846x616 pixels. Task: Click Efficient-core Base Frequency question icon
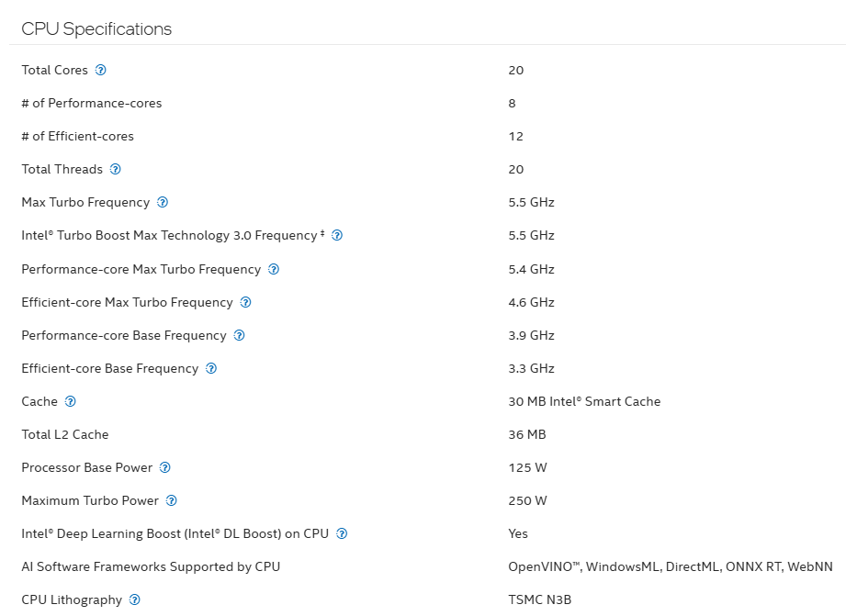click(211, 368)
